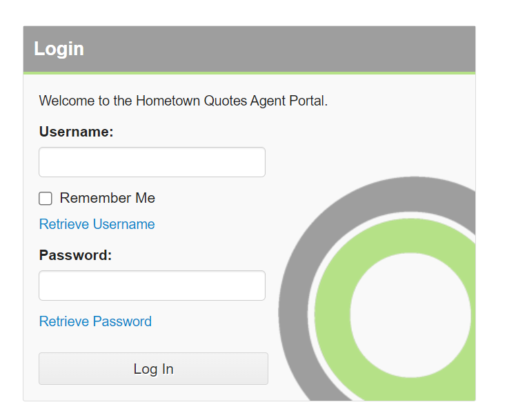Focus the Password text box
This screenshot has width=516, height=420.
152,286
